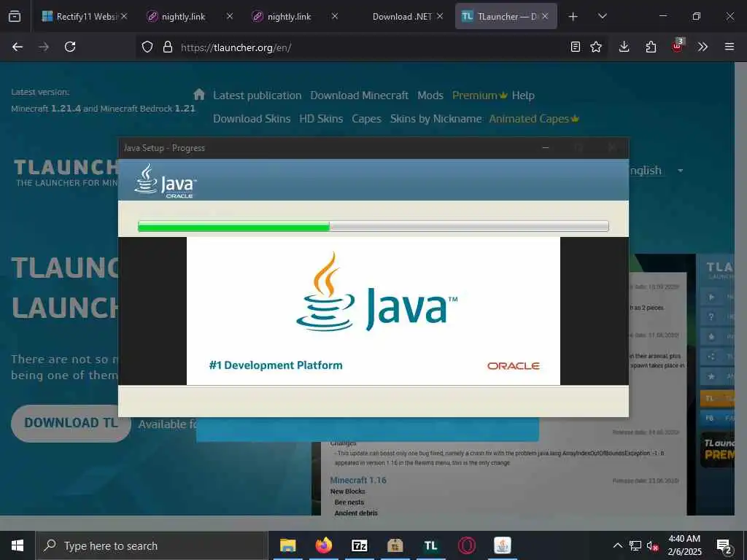Close the Rectify11 Website tab
This screenshot has width=747, height=560.
coord(124,16)
